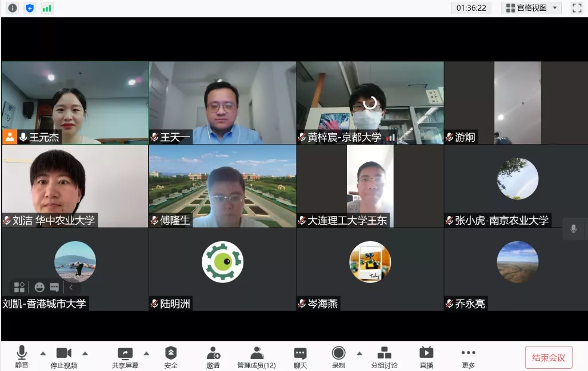Click the name label 大连理工大学王东

(347, 221)
